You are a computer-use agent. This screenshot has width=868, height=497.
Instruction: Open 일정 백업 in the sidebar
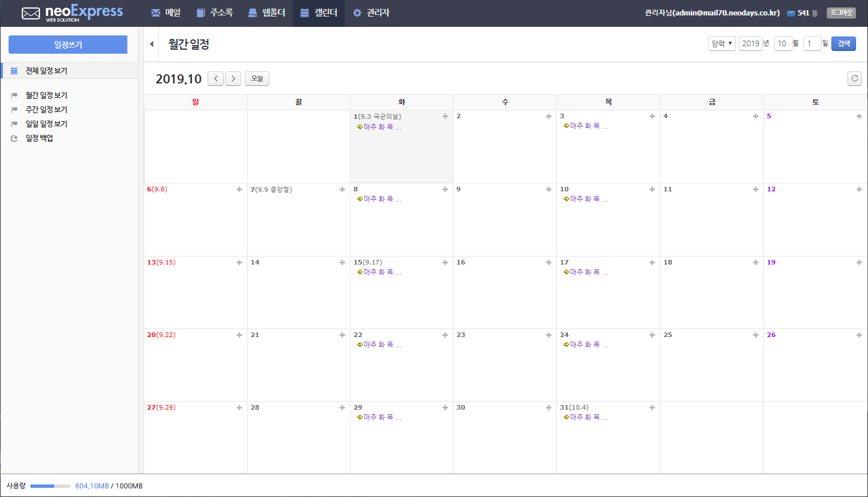pyautogui.click(x=39, y=138)
